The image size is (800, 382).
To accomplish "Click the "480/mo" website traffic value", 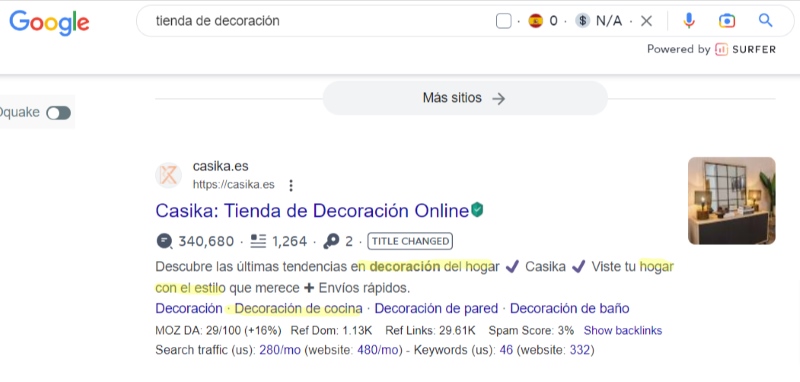I will (378, 350).
